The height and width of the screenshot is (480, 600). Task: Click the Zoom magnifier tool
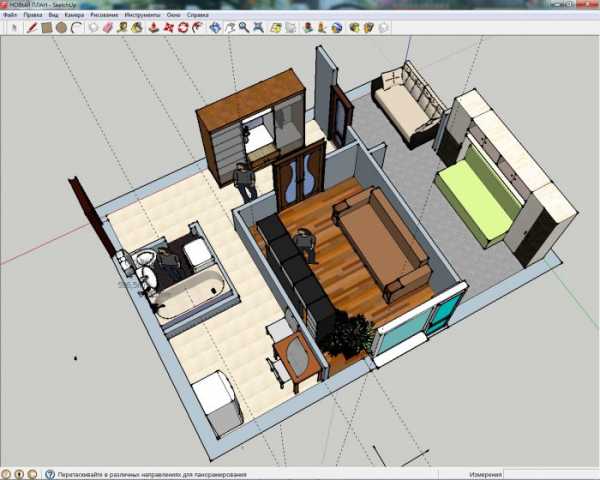tap(244, 28)
